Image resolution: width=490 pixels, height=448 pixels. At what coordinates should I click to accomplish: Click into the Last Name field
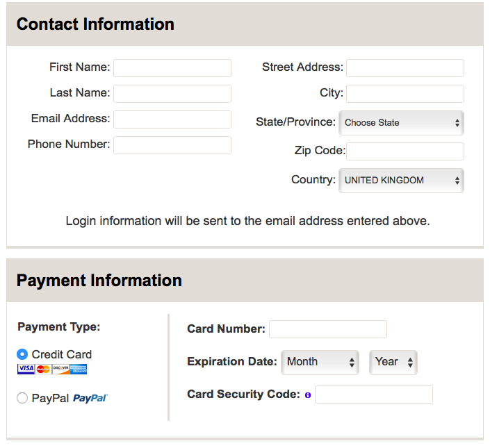[172, 94]
